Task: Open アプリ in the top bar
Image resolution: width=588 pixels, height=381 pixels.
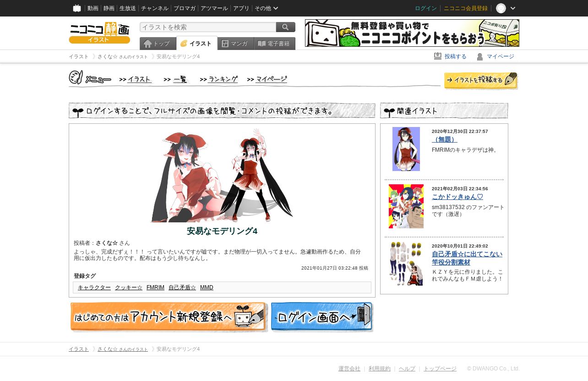Action: 241,8
